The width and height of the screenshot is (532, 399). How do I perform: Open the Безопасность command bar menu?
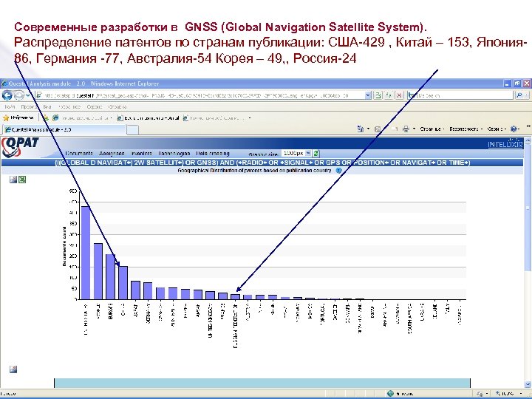coord(465,129)
